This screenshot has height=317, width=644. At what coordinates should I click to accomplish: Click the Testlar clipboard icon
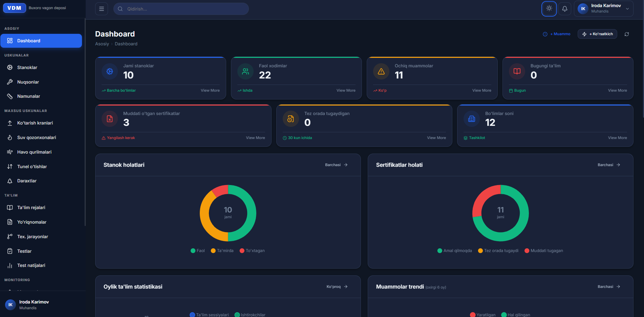pos(10,251)
